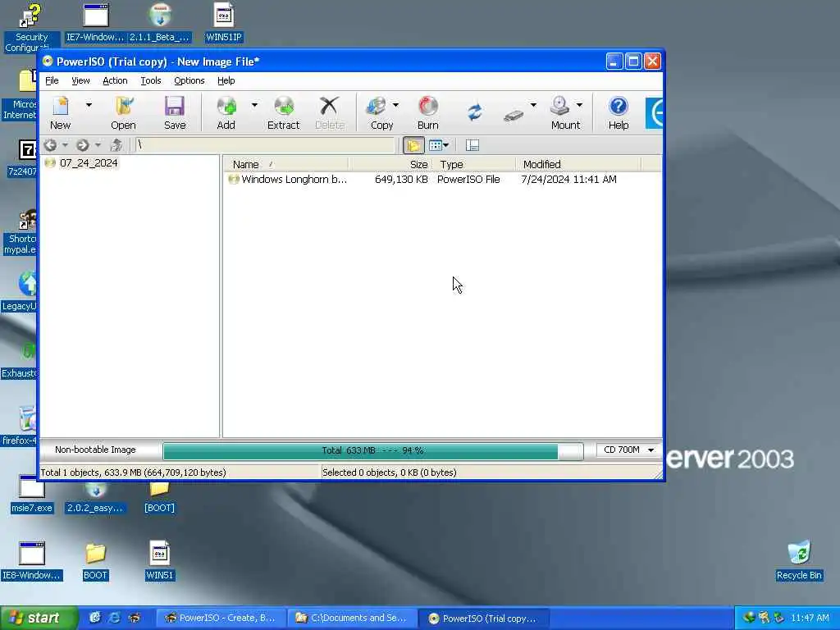Click the Mount toolbar icon
840x630 pixels.
click(564, 112)
